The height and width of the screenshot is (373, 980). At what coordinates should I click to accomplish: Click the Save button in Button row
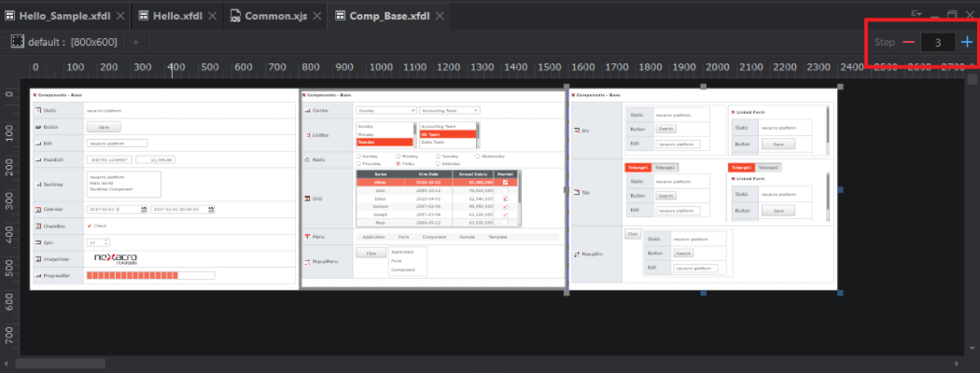tap(104, 127)
